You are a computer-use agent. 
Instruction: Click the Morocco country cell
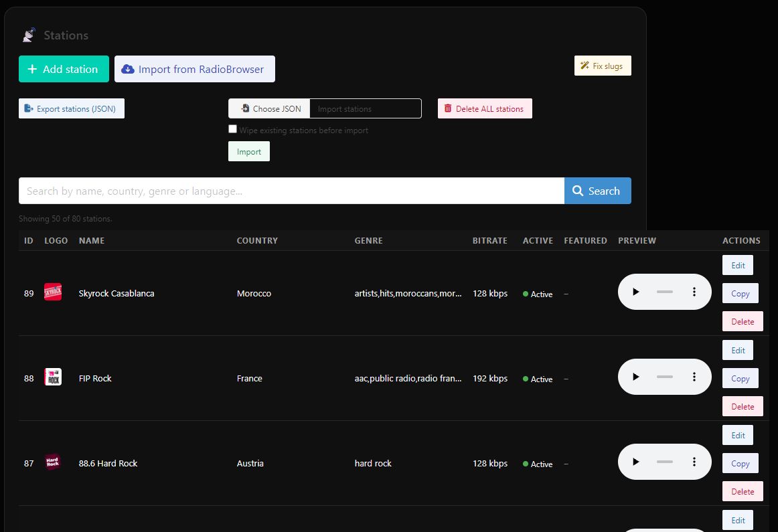pyautogui.click(x=254, y=294)
